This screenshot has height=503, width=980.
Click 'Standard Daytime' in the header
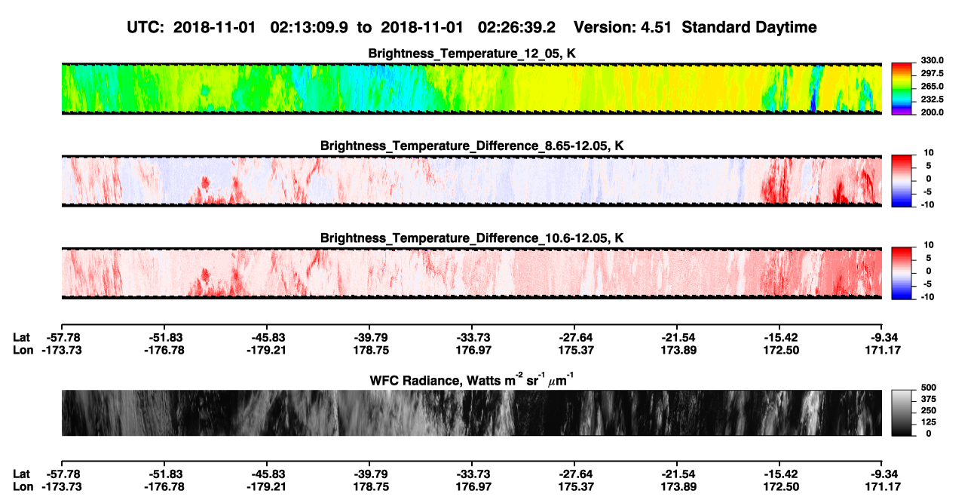point(751,27)
